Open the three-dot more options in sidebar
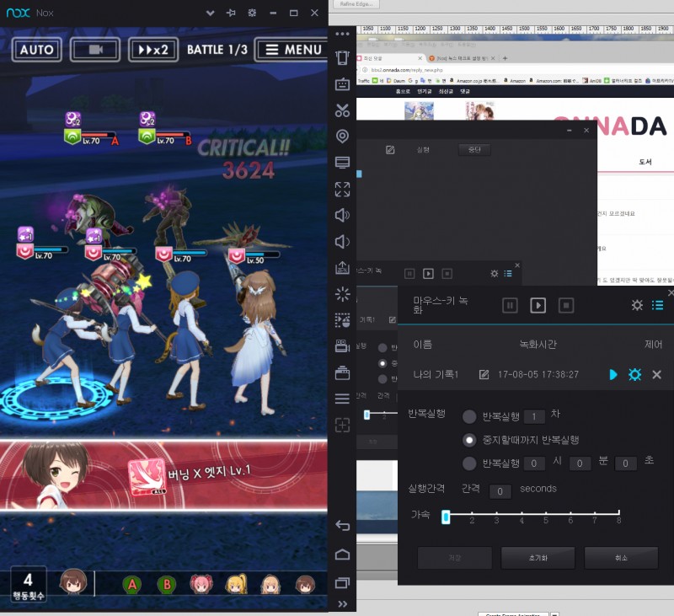 pos(342,34)
